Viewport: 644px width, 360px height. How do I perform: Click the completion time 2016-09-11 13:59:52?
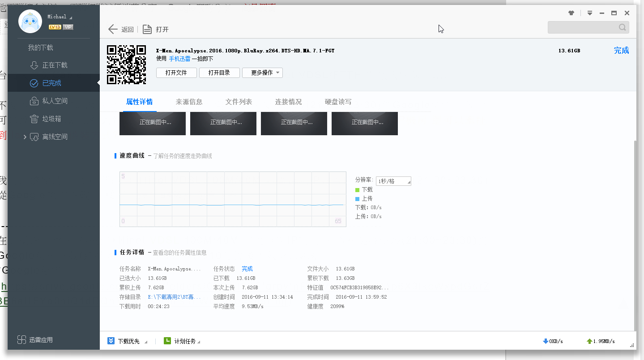pyautogui.click(x=361, y=297)
